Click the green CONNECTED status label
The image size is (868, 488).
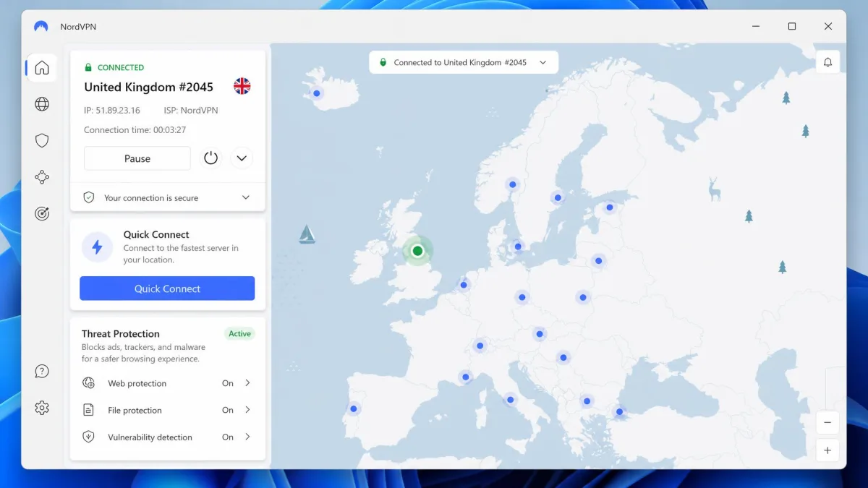[x=121, y=67]
